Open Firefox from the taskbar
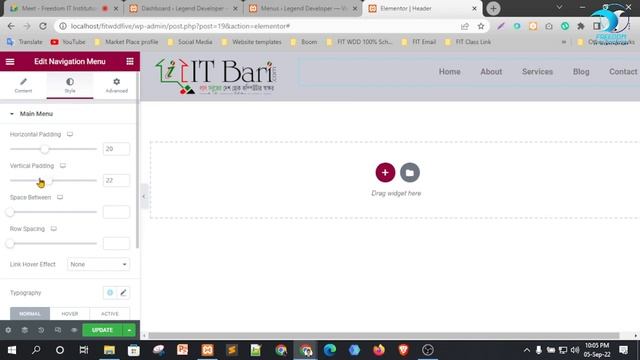Screen dimensions: 640x360 coord(379,350)
